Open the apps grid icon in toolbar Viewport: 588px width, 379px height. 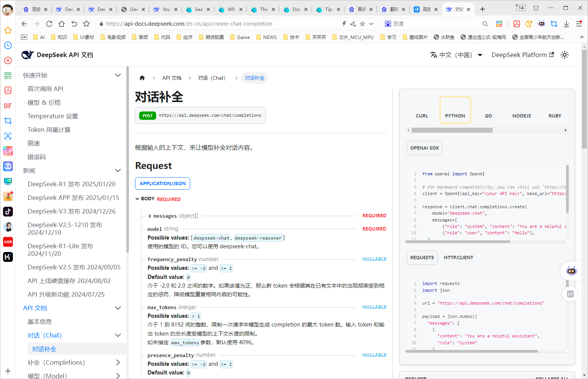(499, 24)
